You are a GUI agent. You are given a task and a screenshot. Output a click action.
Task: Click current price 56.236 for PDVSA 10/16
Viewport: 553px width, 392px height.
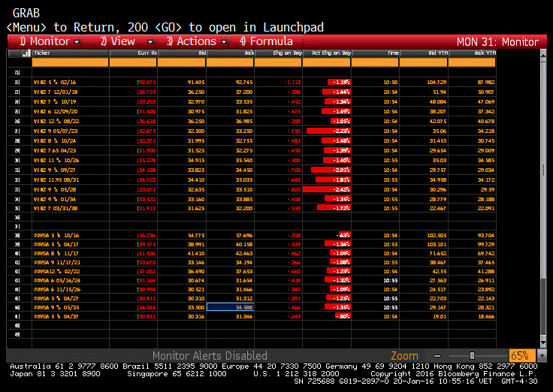pyautogui.click(x=147, y=236)
